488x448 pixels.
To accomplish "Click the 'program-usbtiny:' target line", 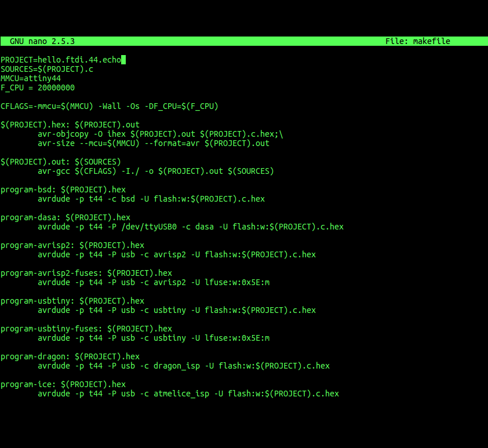I will pyautogui.click(x=72, y=301).
